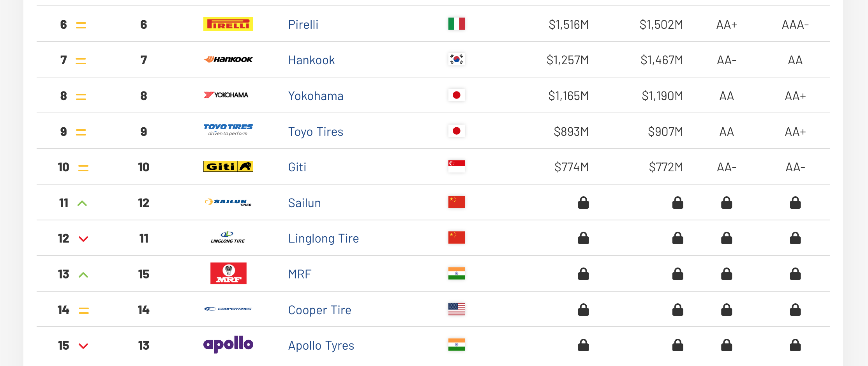Click the Giti yellow logo
Image resolution: width=868 pixels, height=366 pixels.
click(x=228, y=166)
